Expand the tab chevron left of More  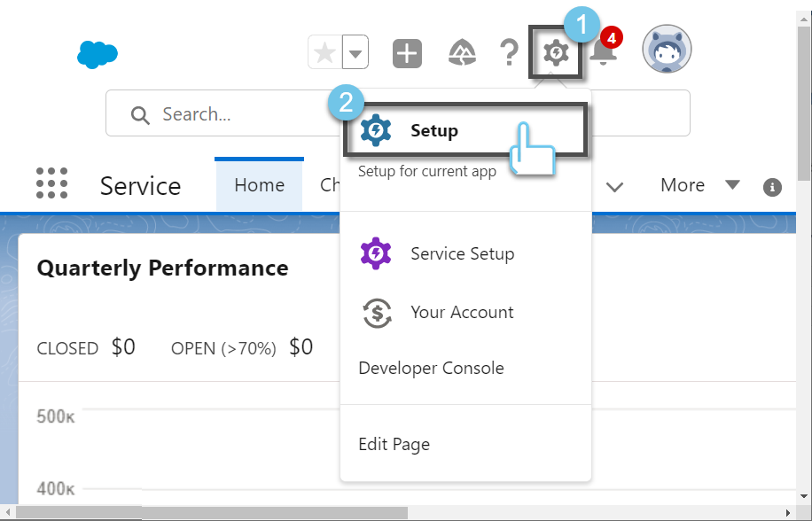coord(614,187)
